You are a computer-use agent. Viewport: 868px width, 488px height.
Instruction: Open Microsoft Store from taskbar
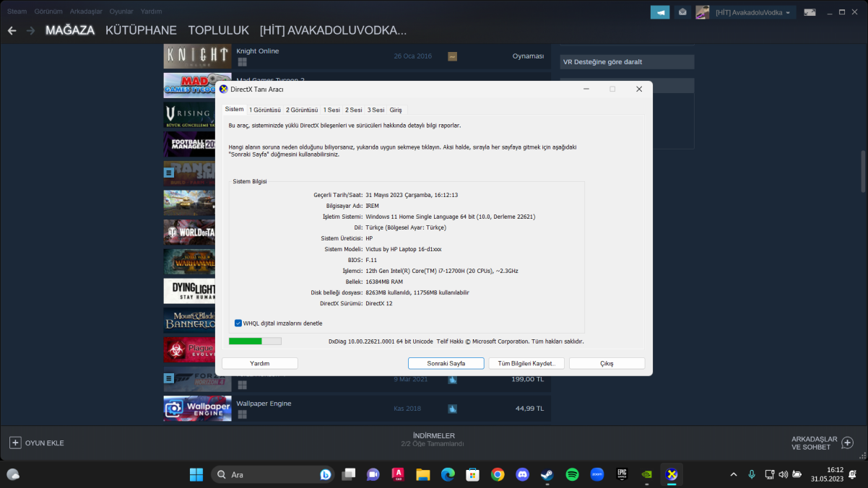pos(473,474)
